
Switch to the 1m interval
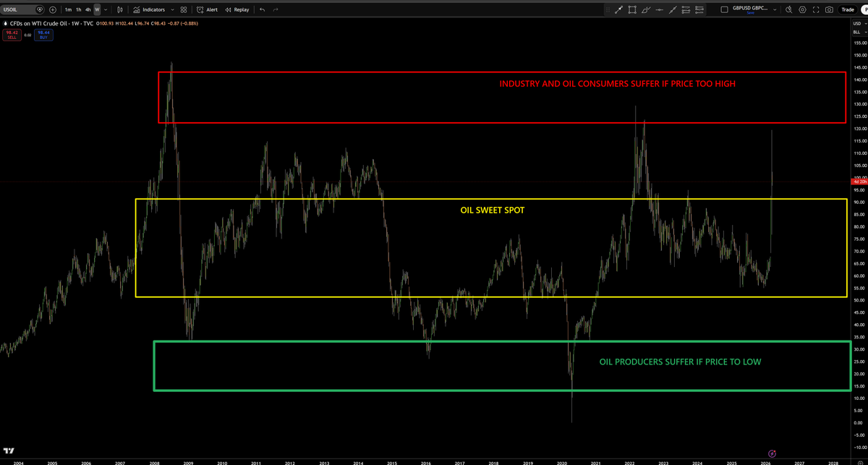coord(68,10)
